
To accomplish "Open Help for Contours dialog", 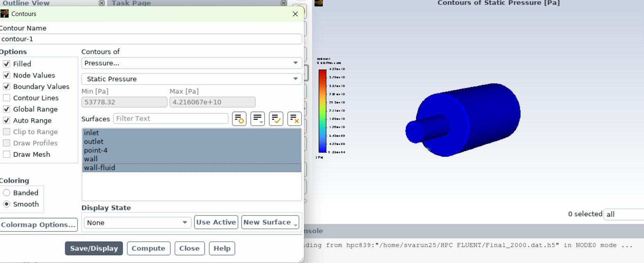I will click(222, 248).
